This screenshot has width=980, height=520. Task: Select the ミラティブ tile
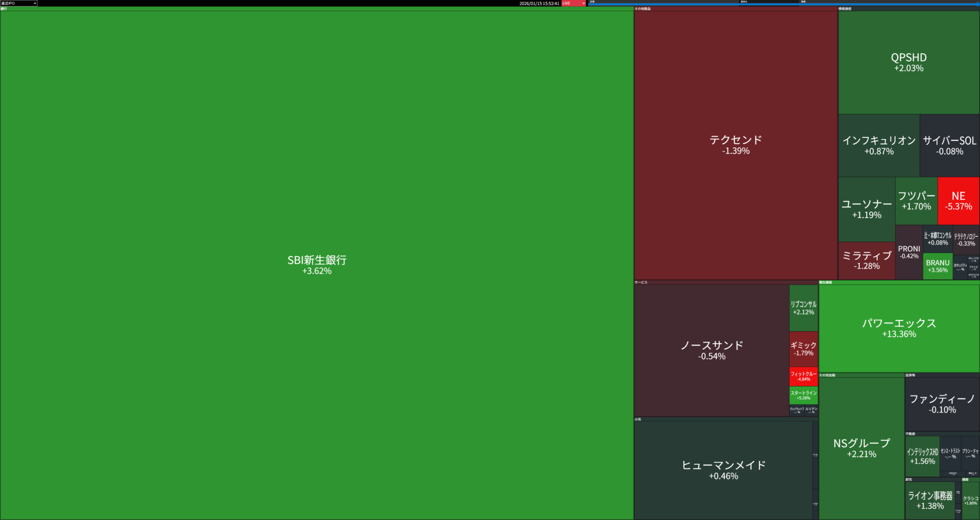[x=866, y=261]
